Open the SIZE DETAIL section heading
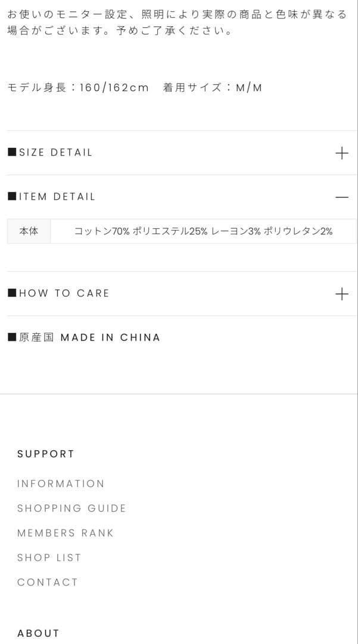Image resolution: width=358 pixels, height=644 pixels. pos(56,153)
